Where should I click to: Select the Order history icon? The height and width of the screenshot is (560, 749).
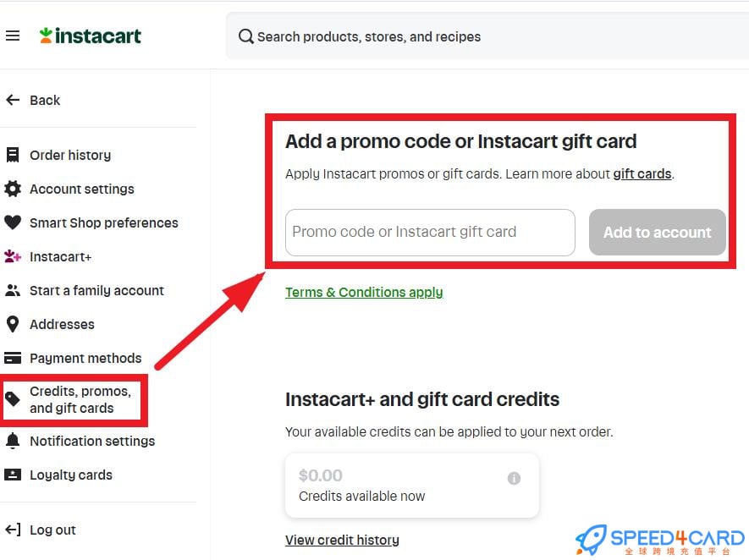(x=14, y=155)
